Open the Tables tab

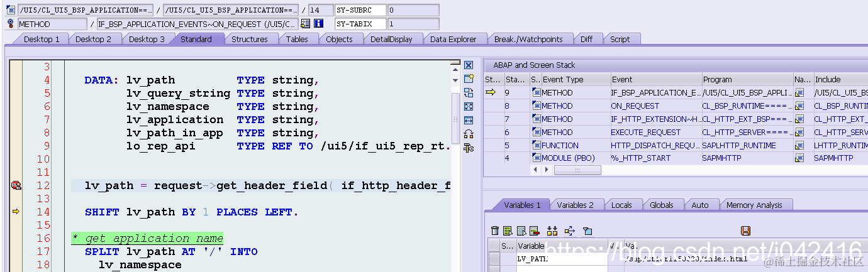pos(297,39)
